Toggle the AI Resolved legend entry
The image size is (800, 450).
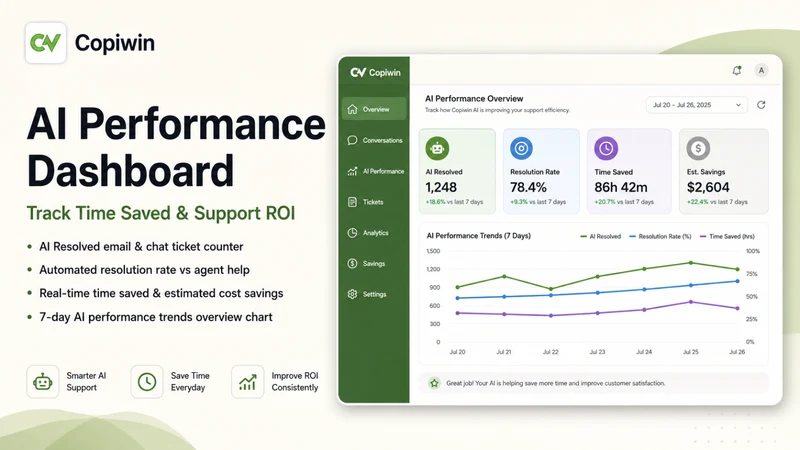pyautogui.click(x=601, y=236)
